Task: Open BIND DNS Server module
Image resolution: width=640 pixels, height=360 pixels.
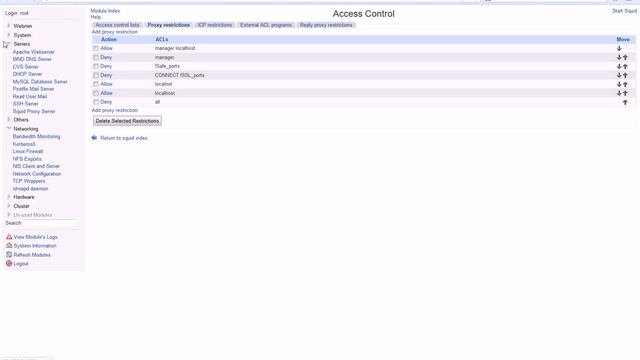Action: pos(32,59)
